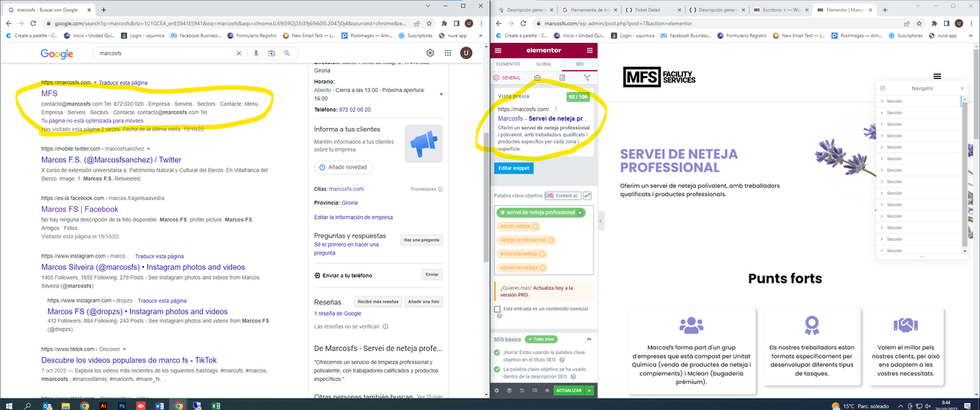980x410 pixels.
Task: Open the keyword trends chart icon
Action: click(587, 196)
